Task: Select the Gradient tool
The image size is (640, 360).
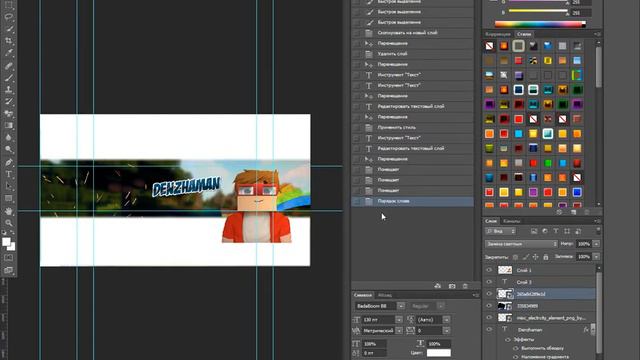Action: (x=9, y=126)
